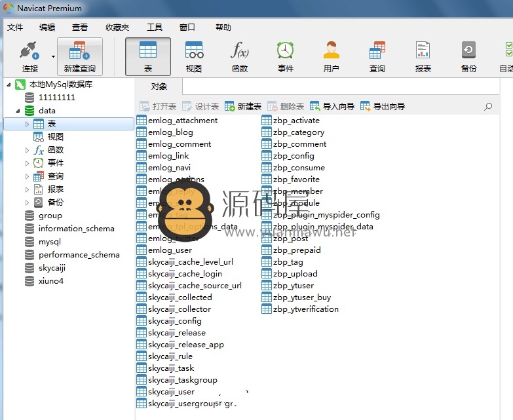The width and height of the screenshot is (513, 420).
Task: Expand the 备份 tree node arrow
Action: [x=27, y=202]
